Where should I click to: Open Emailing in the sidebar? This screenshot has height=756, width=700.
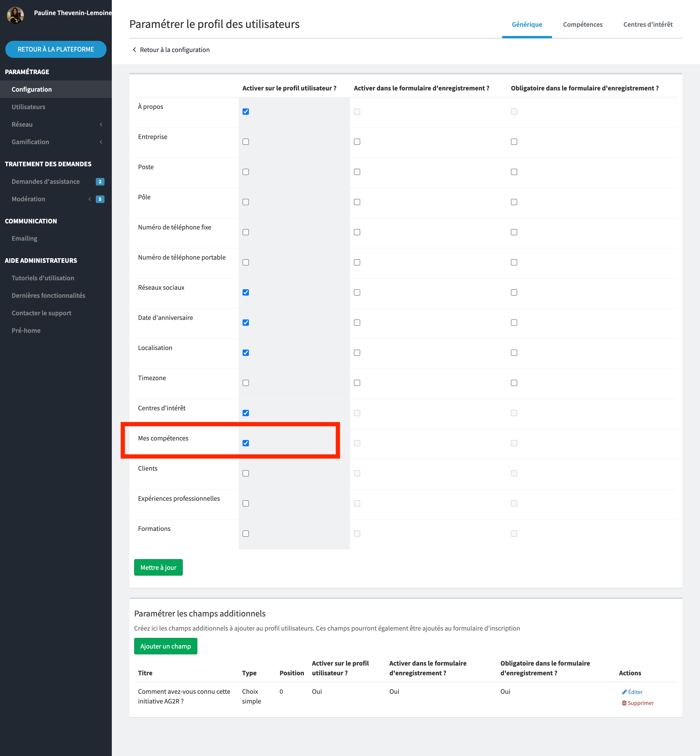coord(24,238)
